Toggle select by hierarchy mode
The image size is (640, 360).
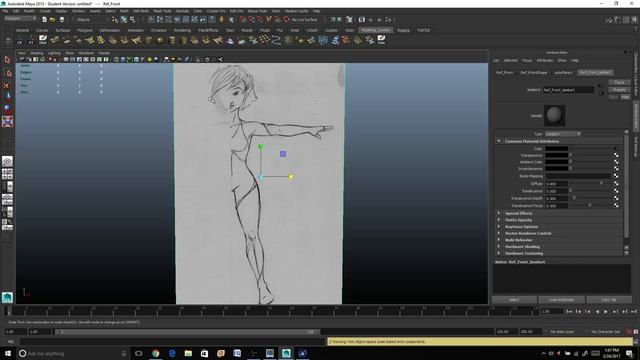[x=115, y=20]
